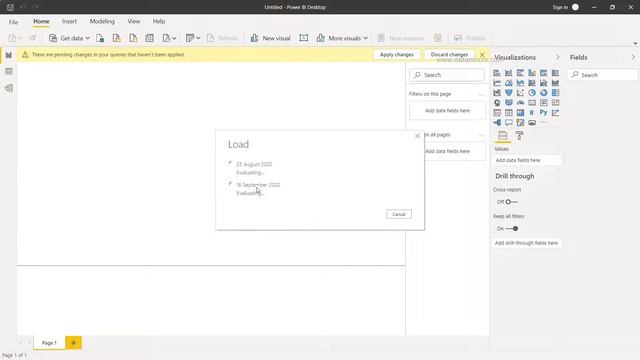Open the Help ribbon tab

tap(159, 21)
